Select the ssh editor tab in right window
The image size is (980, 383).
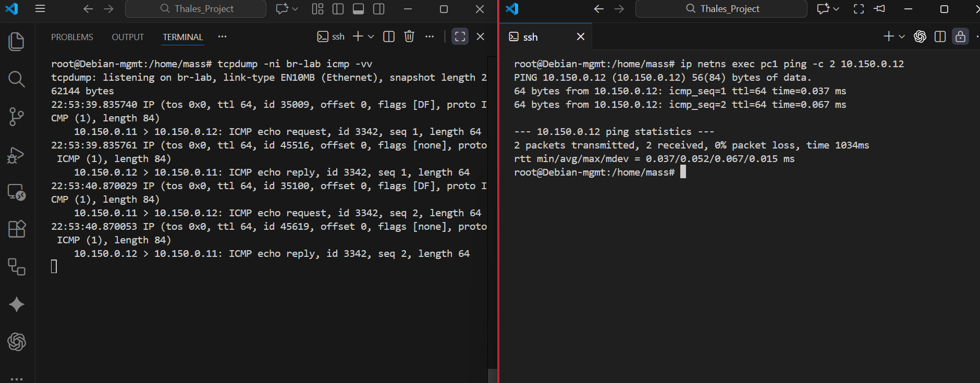click(x=546, y=36)
